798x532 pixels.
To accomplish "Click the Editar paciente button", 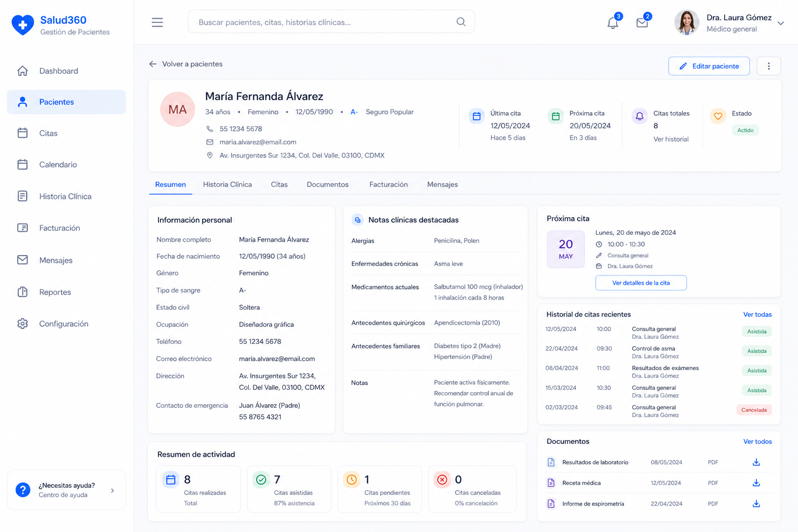I will click(x=709, y=66).
